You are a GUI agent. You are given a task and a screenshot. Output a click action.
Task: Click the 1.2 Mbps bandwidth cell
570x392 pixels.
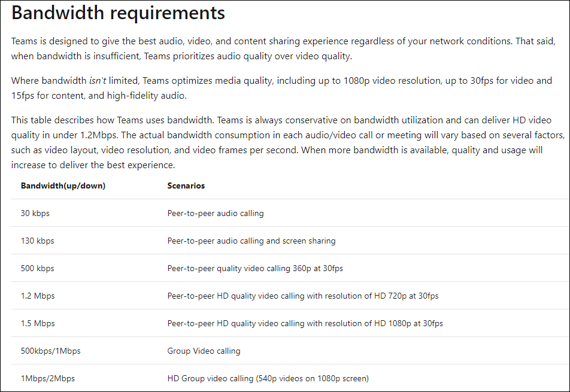[x=38, y=296]
